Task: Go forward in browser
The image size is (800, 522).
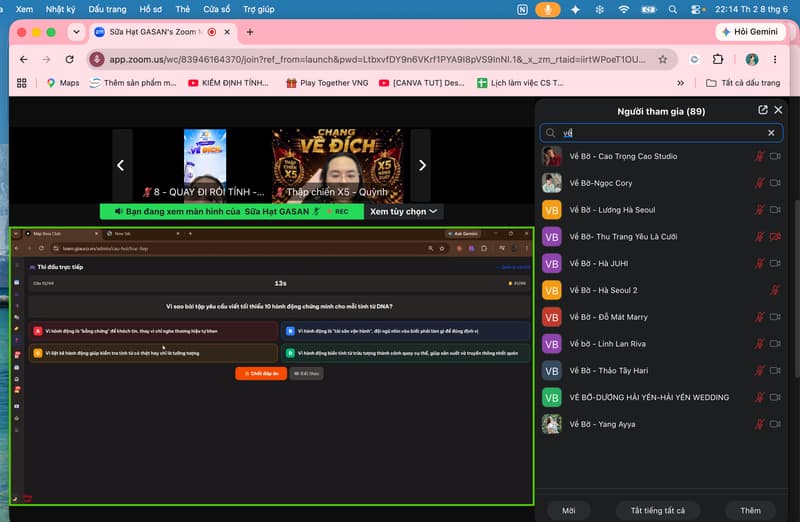Action: tap(46, 59)
